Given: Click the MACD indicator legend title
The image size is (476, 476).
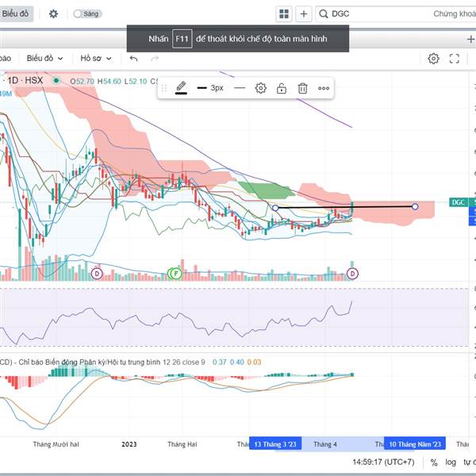Looking at the screenshot, I should 102,363.
